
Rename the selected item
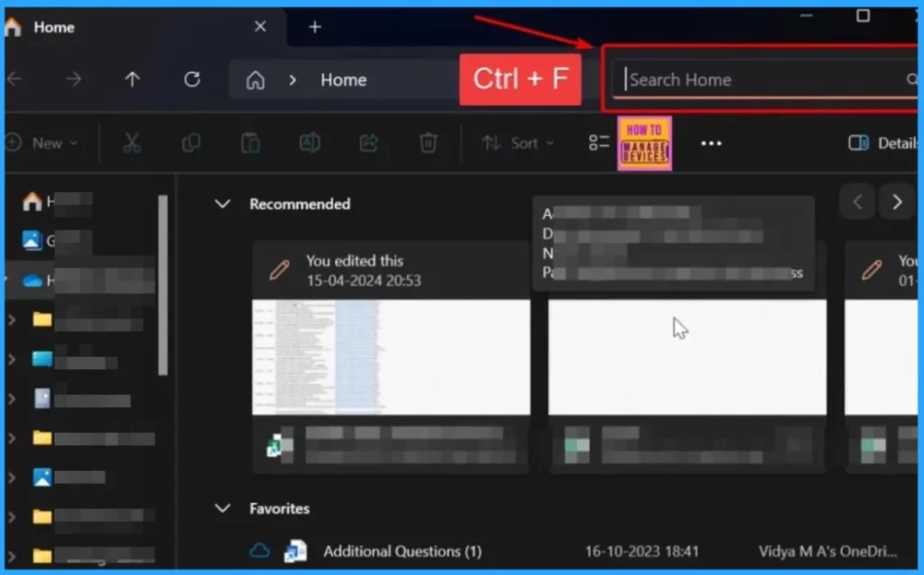click(x=310, y=144)
